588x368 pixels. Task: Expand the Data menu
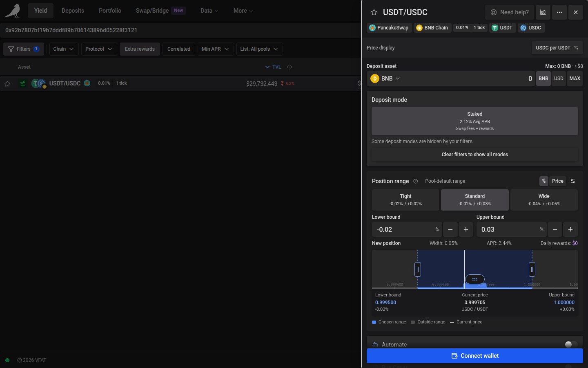(209, 11)
